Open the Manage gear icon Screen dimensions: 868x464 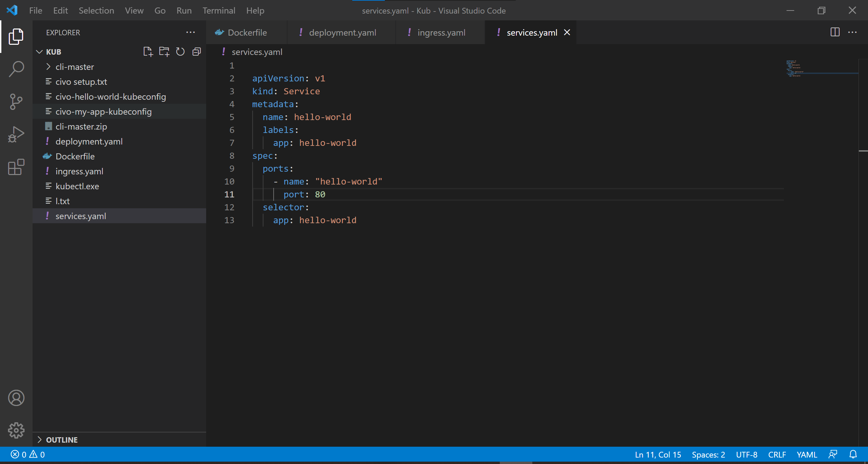(x=16, y=430)
